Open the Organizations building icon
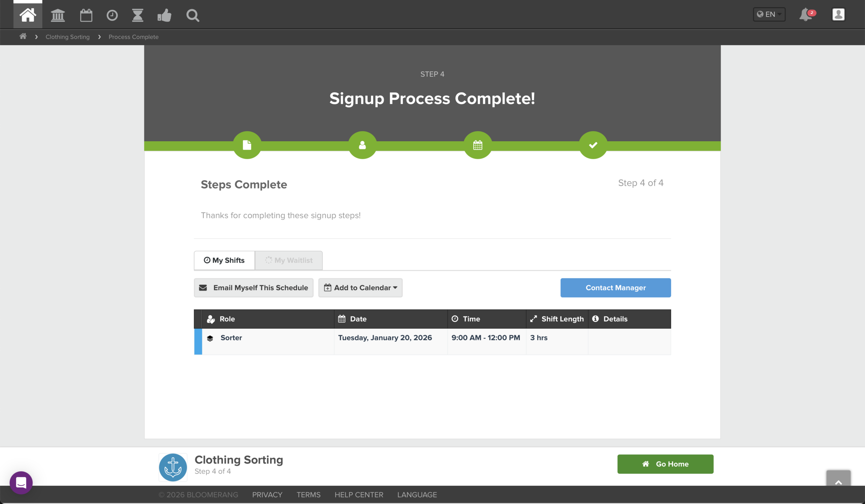 (58, 15)
